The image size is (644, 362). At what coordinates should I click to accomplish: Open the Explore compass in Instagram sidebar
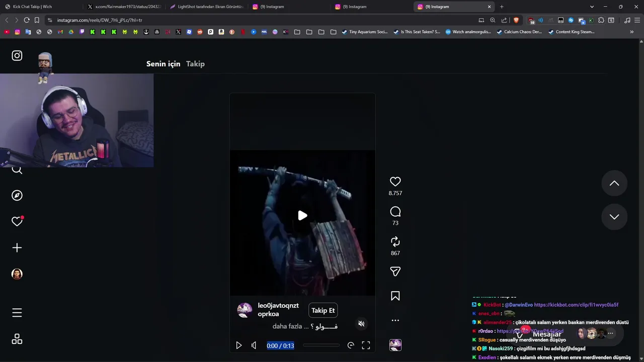(x=17, y=195)
